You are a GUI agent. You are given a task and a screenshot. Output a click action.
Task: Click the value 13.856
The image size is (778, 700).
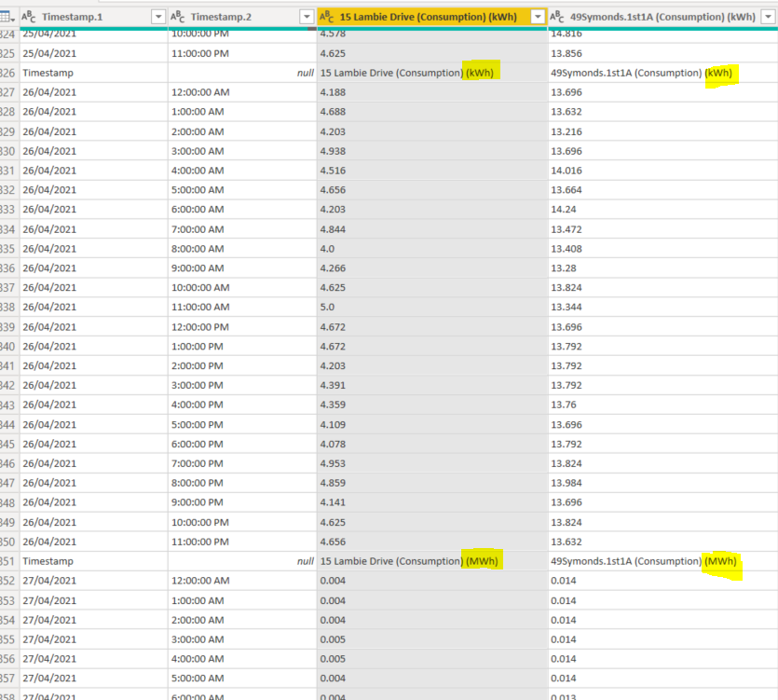pyautogui.click(x=566, y=54)
